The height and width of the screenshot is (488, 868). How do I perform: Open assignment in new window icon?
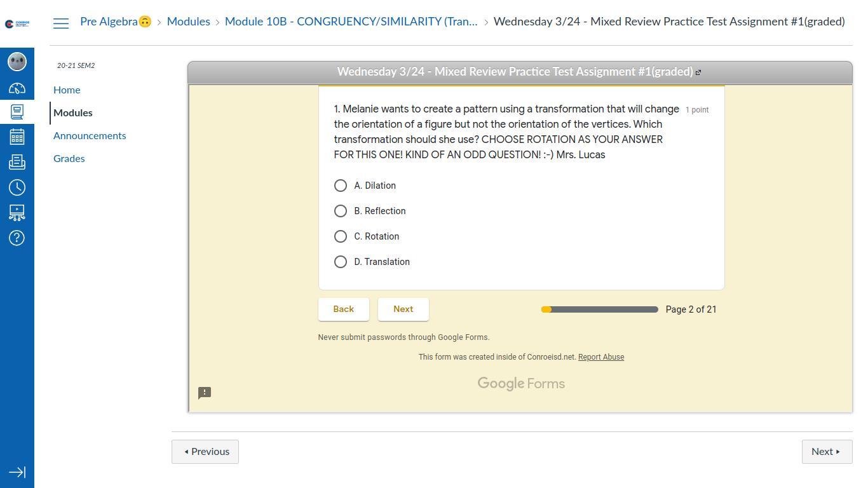698,72
